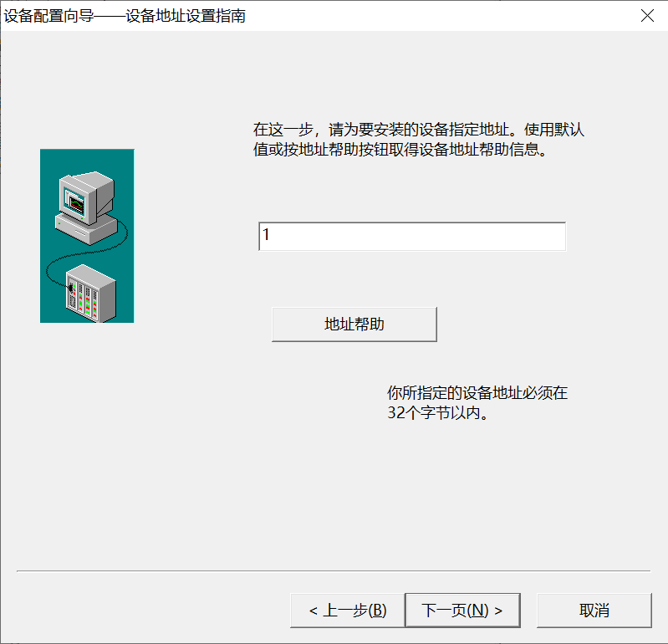This screenshot has height=644, width=668.
Task: Cancel the wizard using 取消 button
Action: coord(594,611)
